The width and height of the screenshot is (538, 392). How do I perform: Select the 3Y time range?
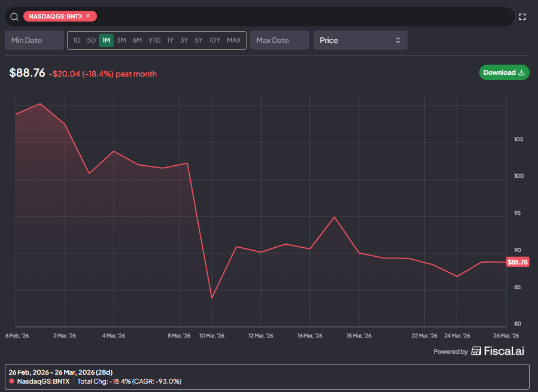[x=184, y=40]
